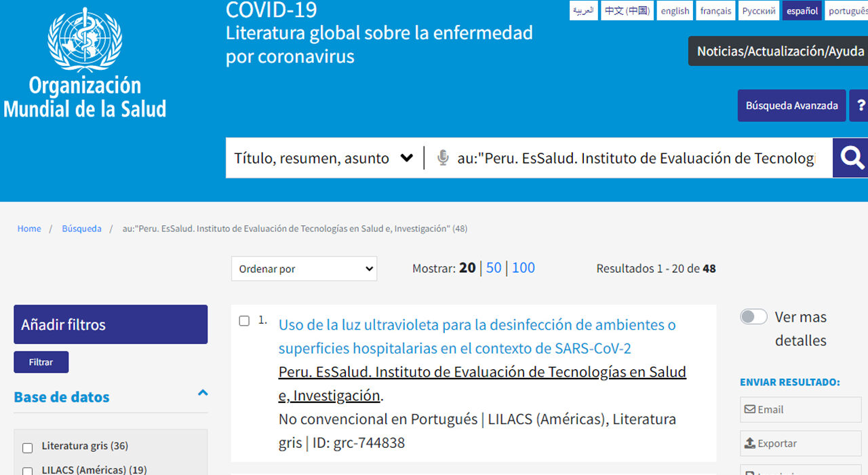Show 50 results per page
The height and width of the screenshot is (475, 868).
tap(494, 268)
